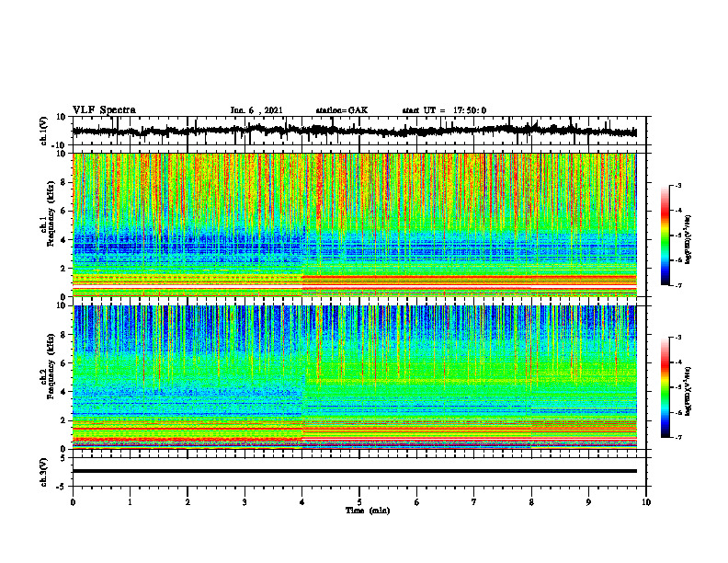728x563 pixels.
Task: Click the time axis tick label "7"
Action: point(474,502)
